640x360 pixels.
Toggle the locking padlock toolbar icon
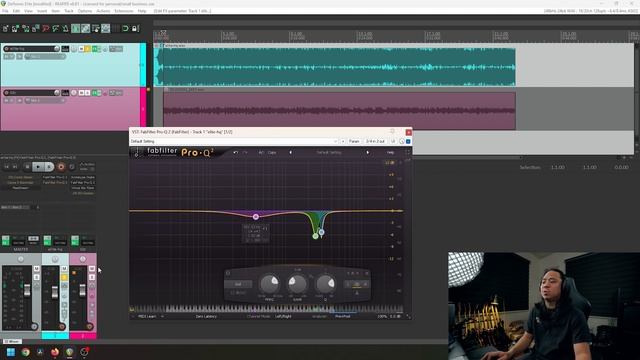tap(135, 29)
